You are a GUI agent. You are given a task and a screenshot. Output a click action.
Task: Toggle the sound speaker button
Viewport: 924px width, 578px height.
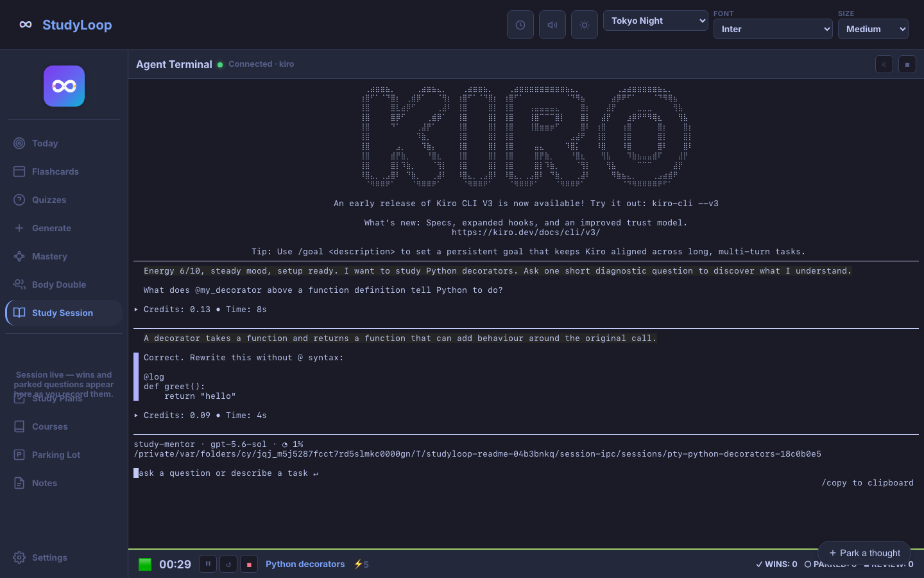point(552,25)
